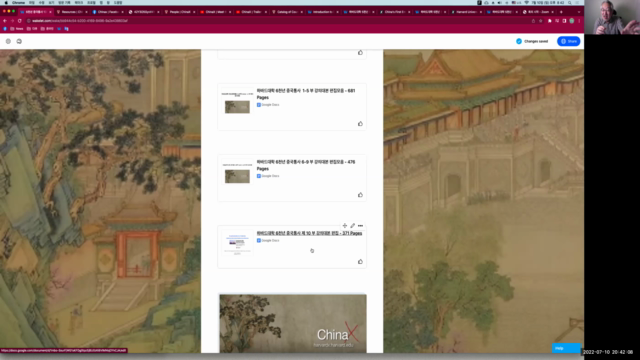The image size is (640, 360).
Task: Go back using the browser back arrow
Action: click(5, 21)
